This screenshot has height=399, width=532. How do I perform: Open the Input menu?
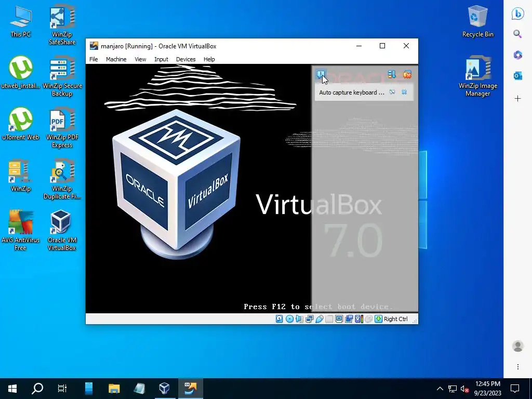tap(161, 59)
